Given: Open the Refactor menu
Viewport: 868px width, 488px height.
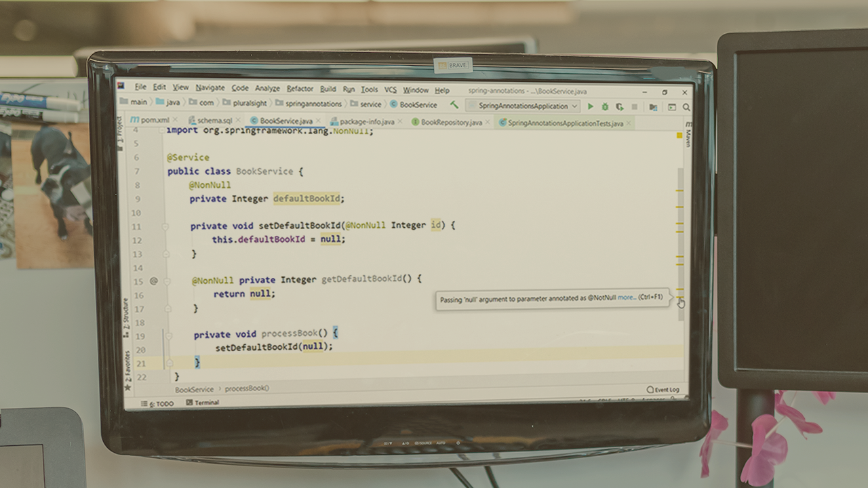Looking at the screenshot, I should pyautogui.click(x=300, y=89).
